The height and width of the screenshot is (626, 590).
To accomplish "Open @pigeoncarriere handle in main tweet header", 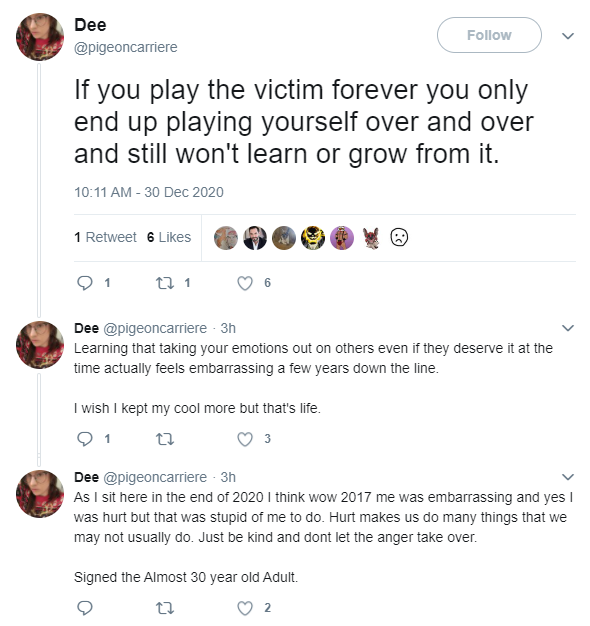I will point(126,47).
